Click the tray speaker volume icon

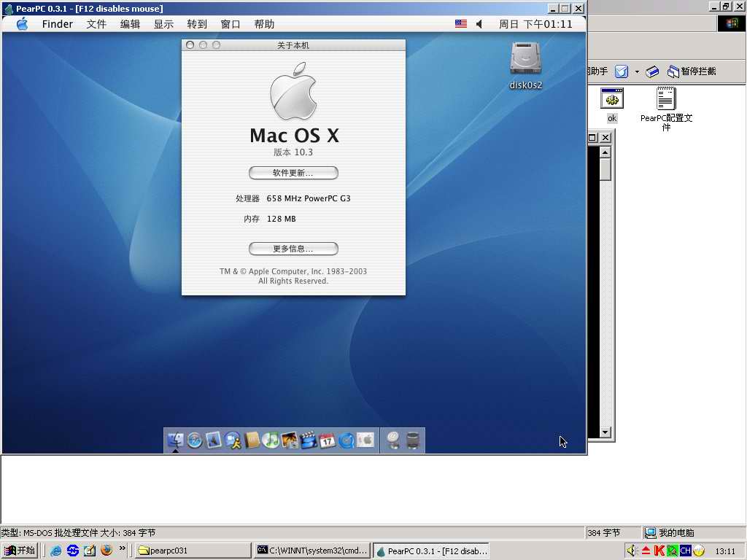(632, 551)
